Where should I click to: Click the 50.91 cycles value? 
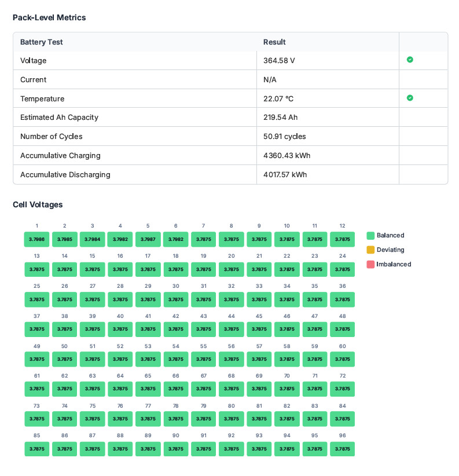[x=284, y=137]
